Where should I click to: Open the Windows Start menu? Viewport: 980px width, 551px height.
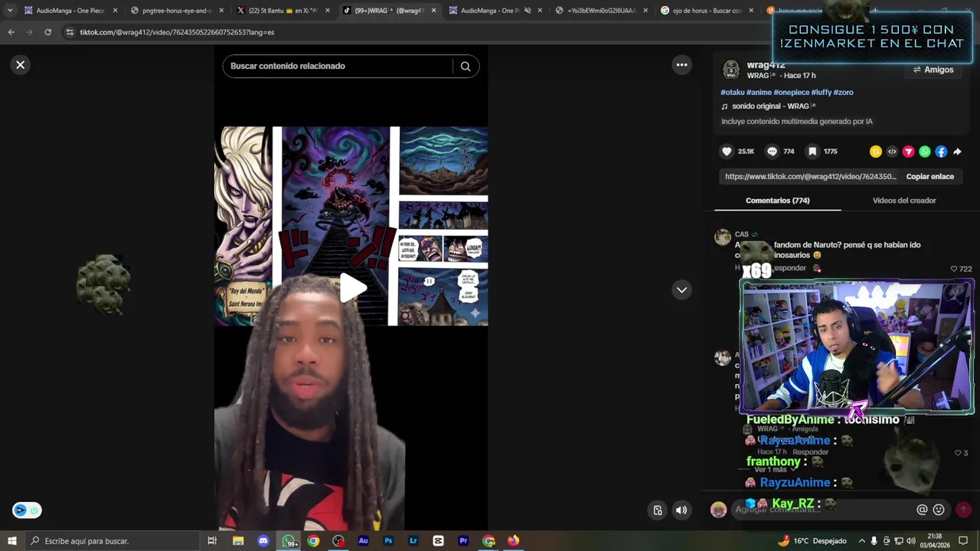tap(11, 541)
